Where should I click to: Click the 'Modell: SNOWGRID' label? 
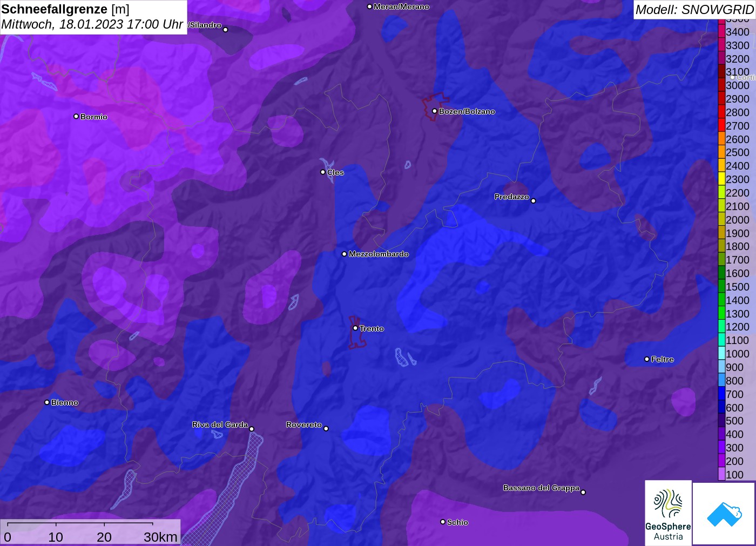pos(694,10)
